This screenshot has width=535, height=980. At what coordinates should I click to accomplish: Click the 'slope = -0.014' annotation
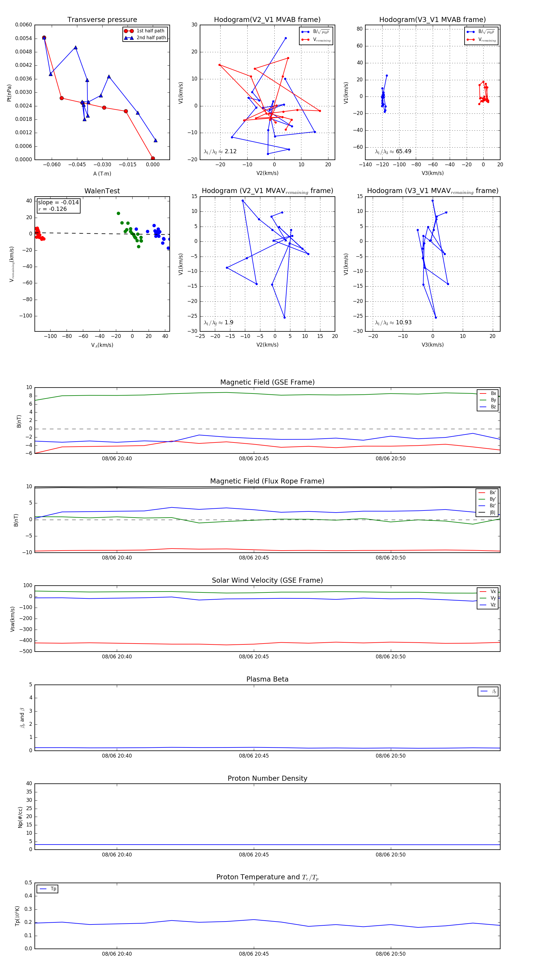[x=58, y=203]
